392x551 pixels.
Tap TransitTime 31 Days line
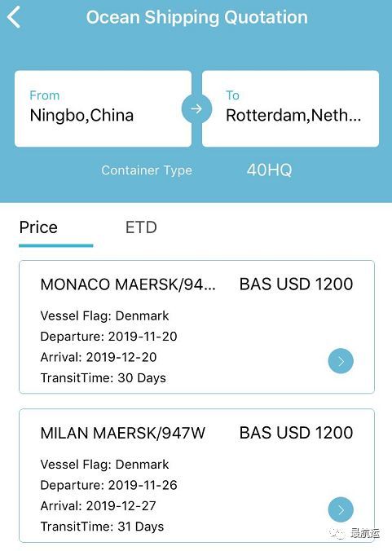tap(102, 527)
